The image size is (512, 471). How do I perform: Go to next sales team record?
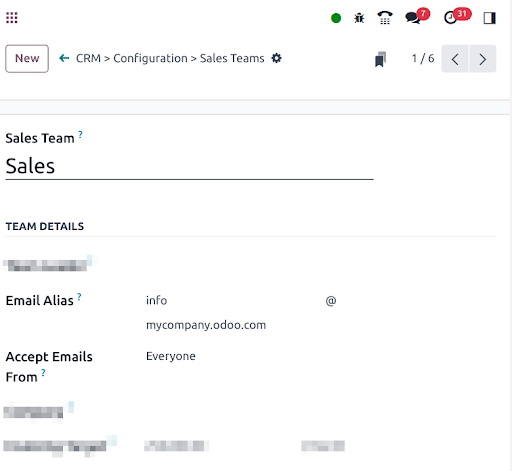(483, 59)
